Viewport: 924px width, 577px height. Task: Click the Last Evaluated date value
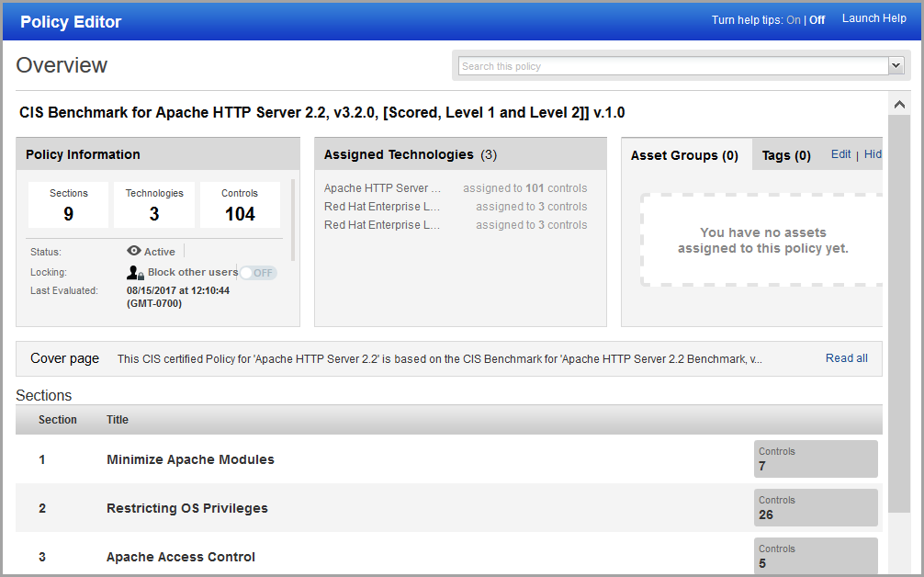click(178, 297)
